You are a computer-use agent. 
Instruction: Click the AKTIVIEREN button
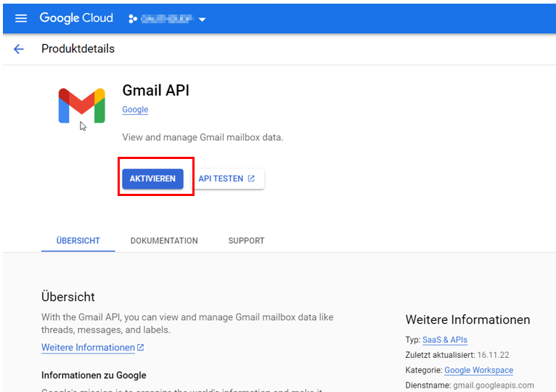click(153, 179)
